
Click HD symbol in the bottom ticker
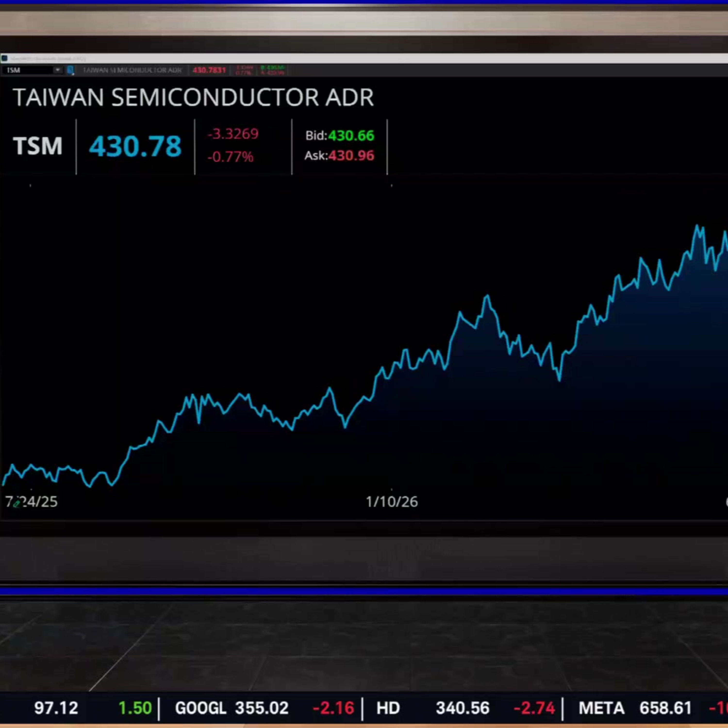tap(388, 708)
